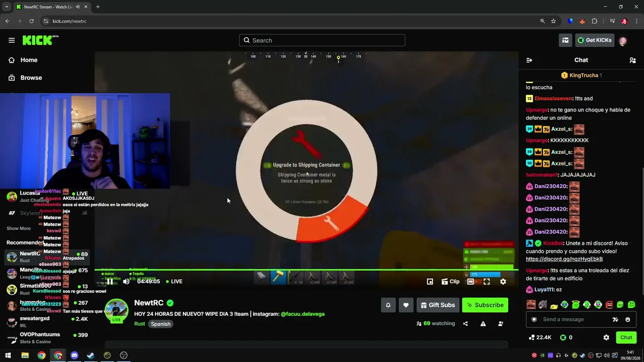Open the Kick hamburger menu
The width and height of the screenshot is (644, 362).
click(12, 40)
